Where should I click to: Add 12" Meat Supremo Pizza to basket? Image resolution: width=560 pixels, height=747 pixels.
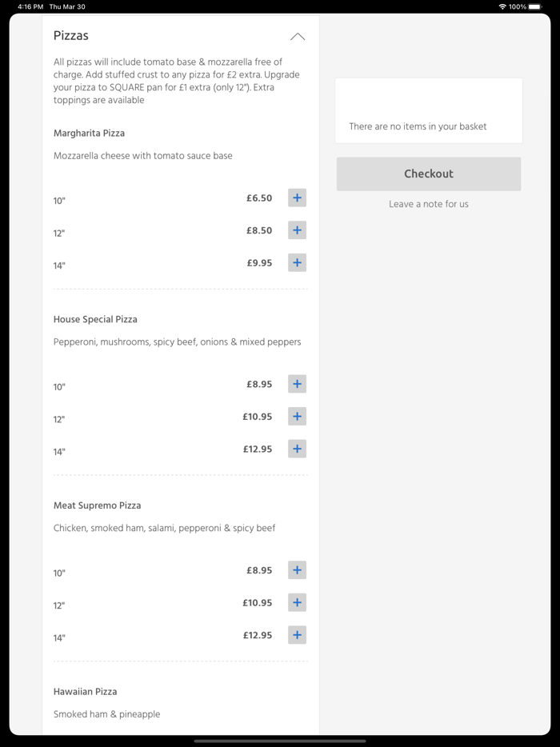[x=297, y=603]
